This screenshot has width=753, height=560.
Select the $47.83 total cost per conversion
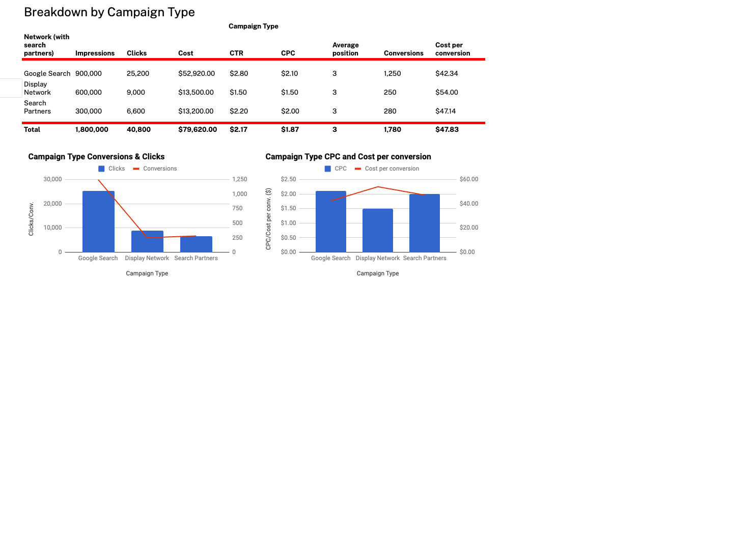click(x=447, y=129)
